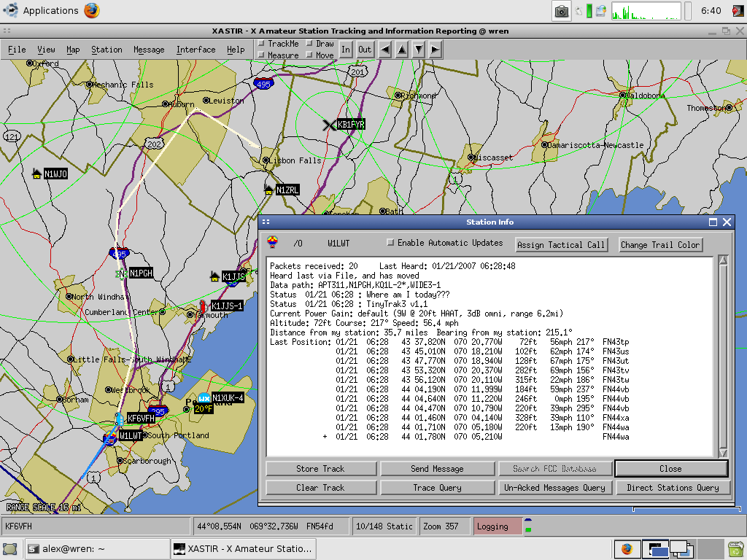The width and height of the screenshot is (747, 560).
Task: Open the Station menu
Action: [x=107, y=50]
